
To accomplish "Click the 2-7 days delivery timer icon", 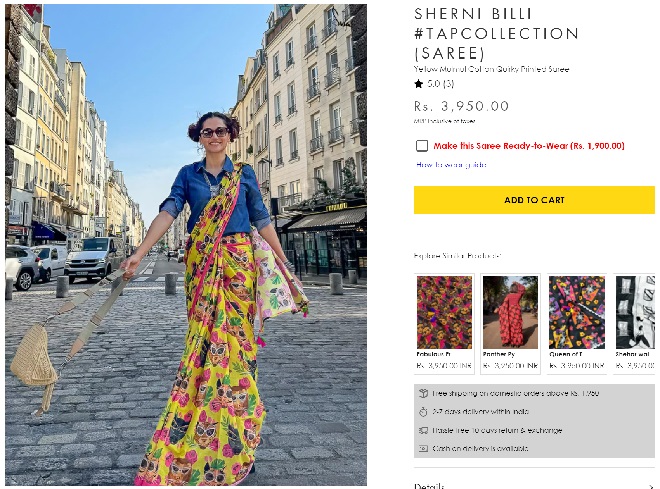I will click(x=424, y=411).
